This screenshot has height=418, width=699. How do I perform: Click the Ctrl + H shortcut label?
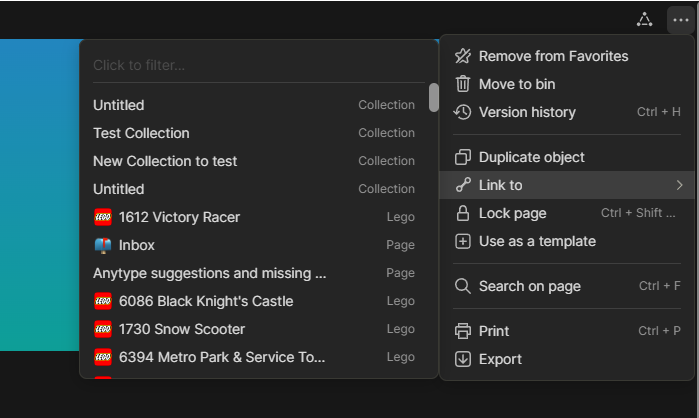pyautogui.click(x=658, y=112)
